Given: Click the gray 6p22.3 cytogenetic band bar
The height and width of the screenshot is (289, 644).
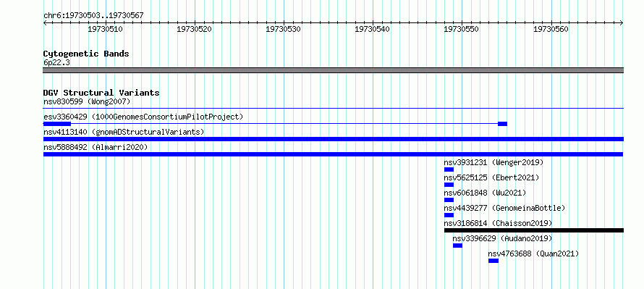Looking at the screenshot, I should (x=334, y=70).
